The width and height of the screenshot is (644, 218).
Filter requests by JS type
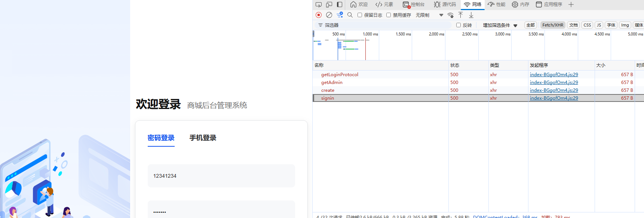click(599, 25)
